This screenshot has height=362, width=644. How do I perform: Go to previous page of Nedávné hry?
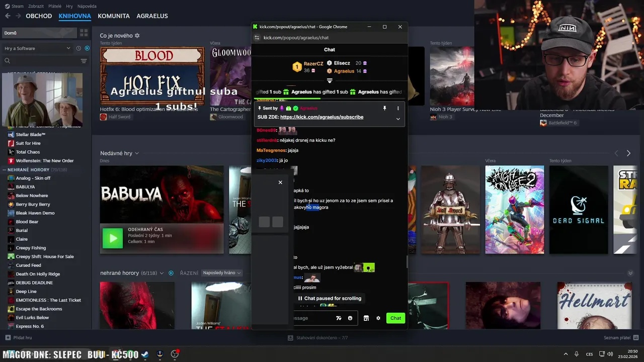(616, 153)
